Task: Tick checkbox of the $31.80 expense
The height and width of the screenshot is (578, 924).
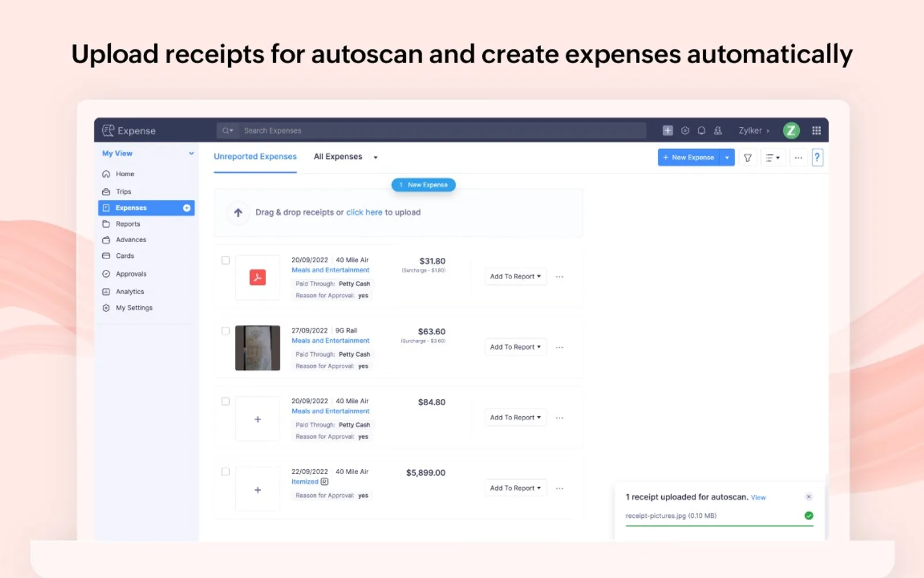Action: [225, 261]
